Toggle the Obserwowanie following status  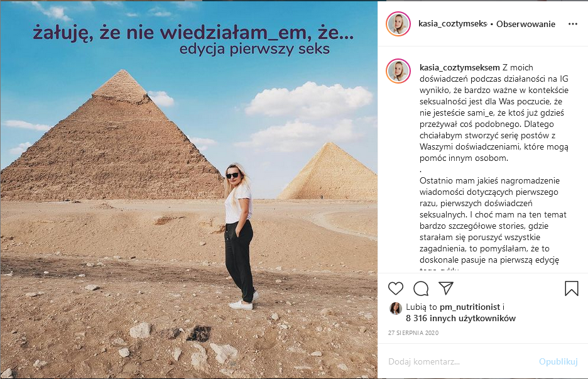click(526, 24)
